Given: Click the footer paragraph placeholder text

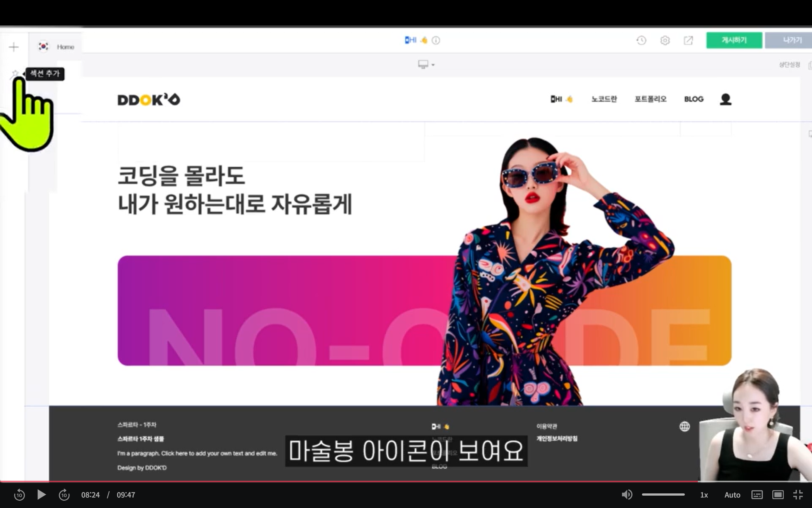Looking at the screenshot, I should [197, 454].
